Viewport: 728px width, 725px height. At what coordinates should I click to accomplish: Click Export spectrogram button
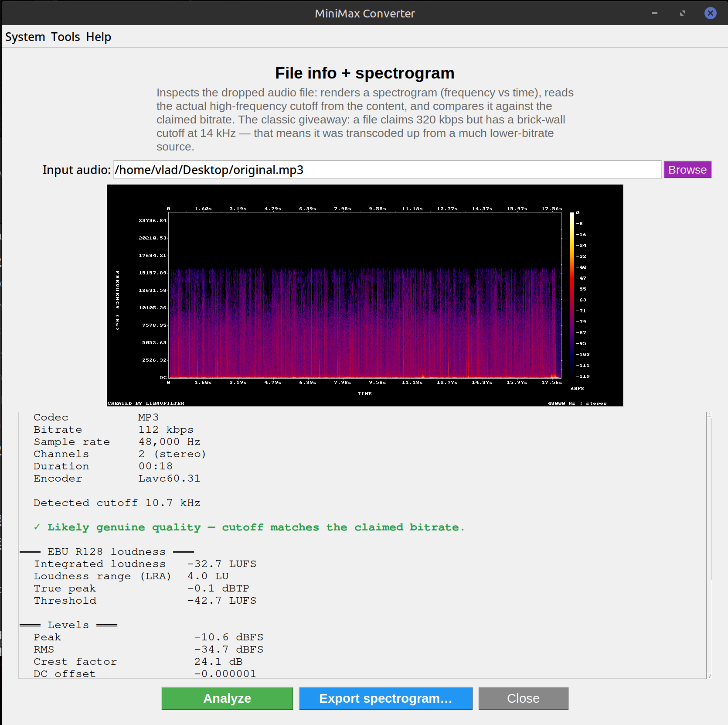385,698
